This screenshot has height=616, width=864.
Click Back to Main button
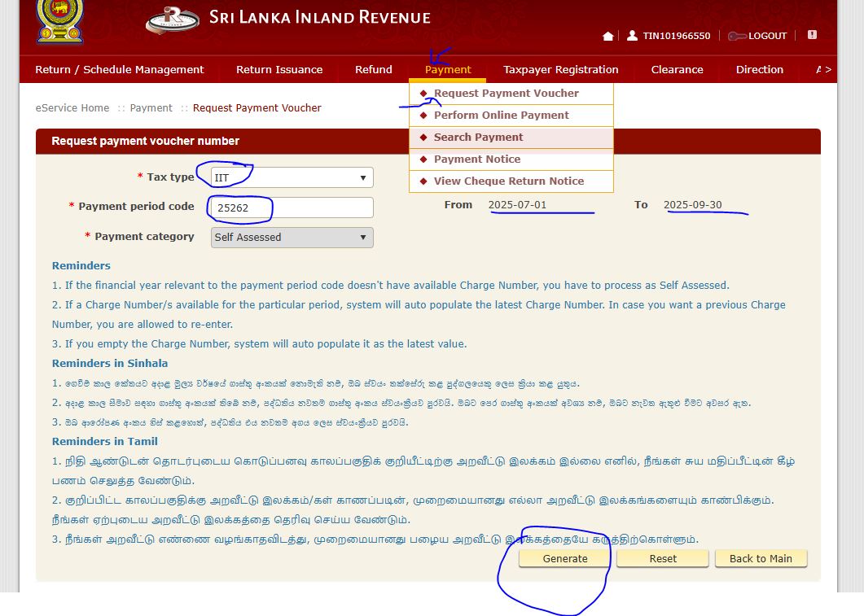761,558
